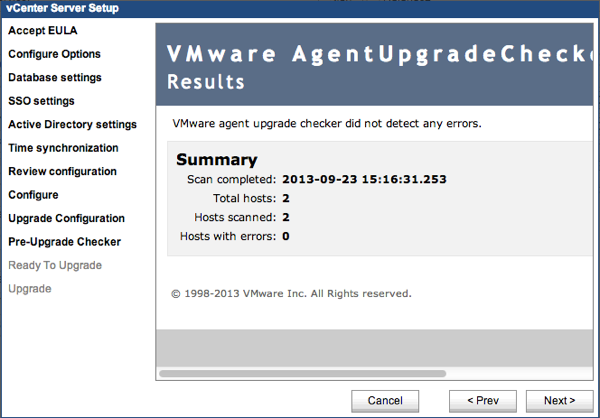Click the greyed Ready To Upgrade step
This screenshot has height=418, width=600.
click(x=55, y=265)
